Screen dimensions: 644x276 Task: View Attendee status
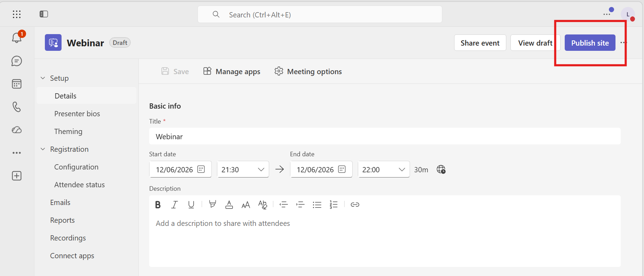click(x=79, y=185)
